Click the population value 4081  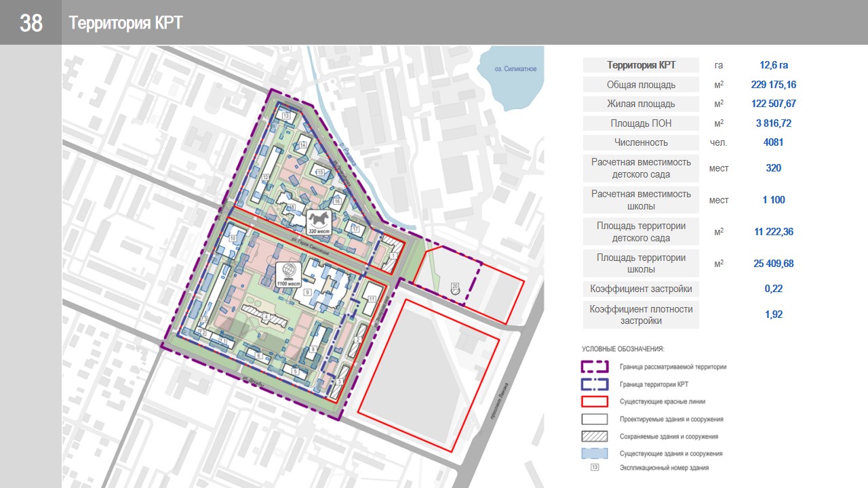(774, 142)
